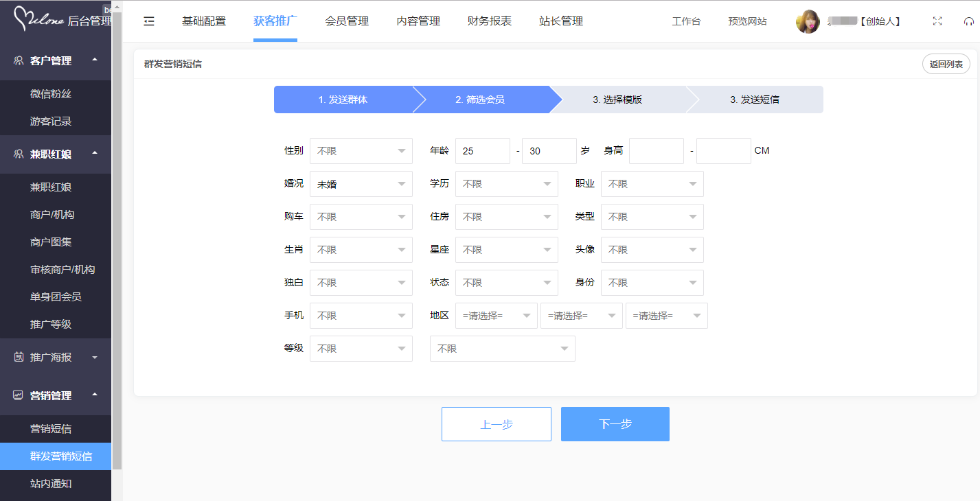The image size is (980, 501).
Task: Select step 1. 发送群体
Action: tap(343, 100)
